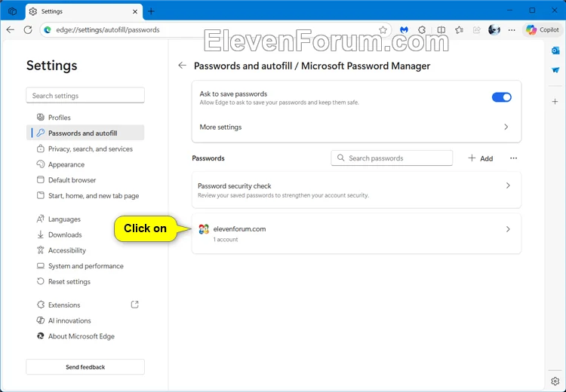Image resolution: width=566 pixels, height=392 pixels.
Task: Open sidebar settings gear icon
Action: point(555,381)
